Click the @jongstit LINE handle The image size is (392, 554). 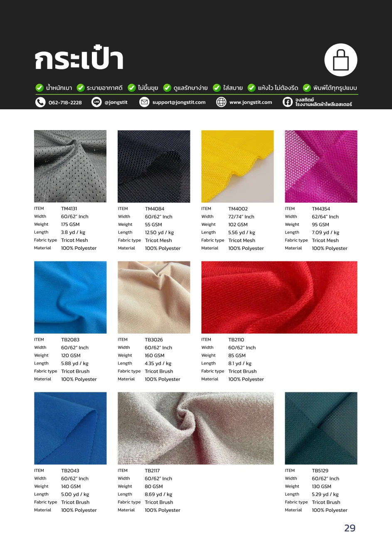tap(116, 102)
